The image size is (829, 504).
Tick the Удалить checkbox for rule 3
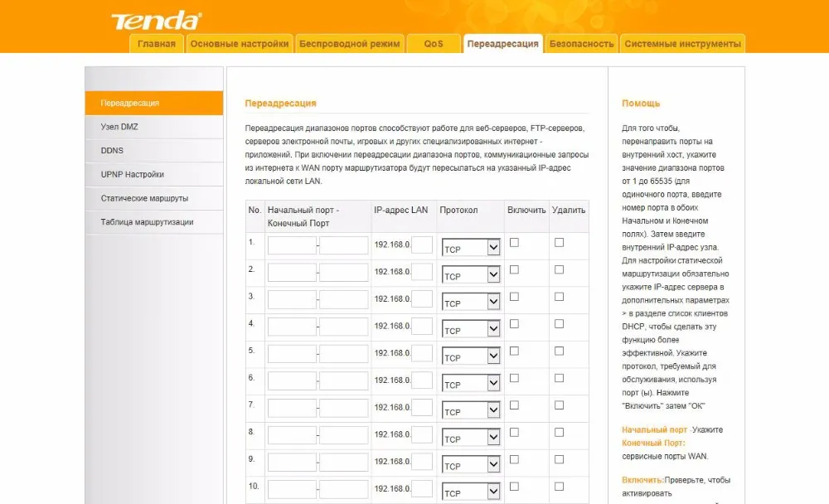pos(559,297)
